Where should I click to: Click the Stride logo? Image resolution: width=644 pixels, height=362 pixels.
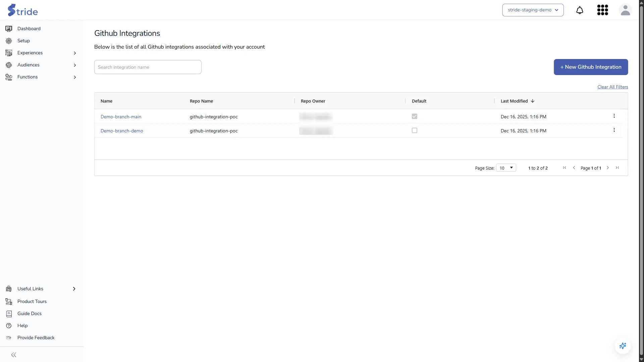pos(23,10)
